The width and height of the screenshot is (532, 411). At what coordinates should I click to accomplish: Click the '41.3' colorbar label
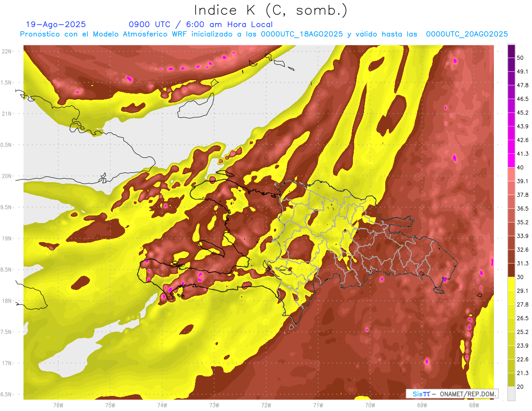522,154
